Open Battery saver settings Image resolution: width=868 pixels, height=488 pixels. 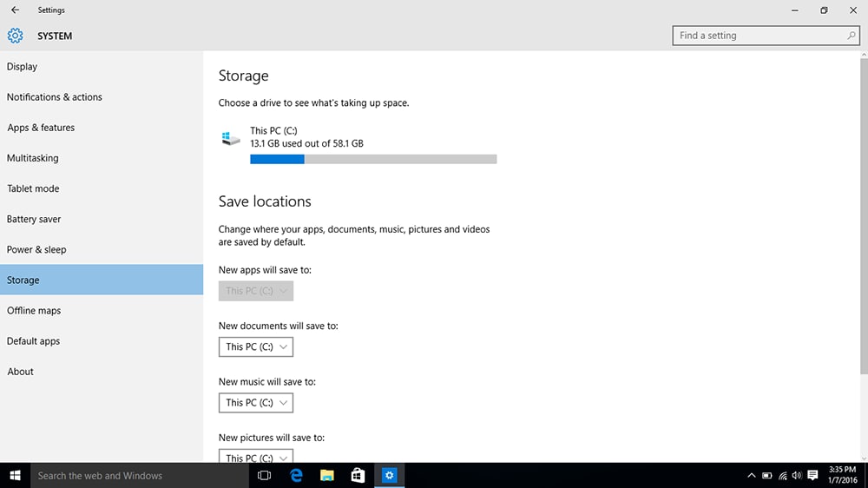click(x=102, y=219)
